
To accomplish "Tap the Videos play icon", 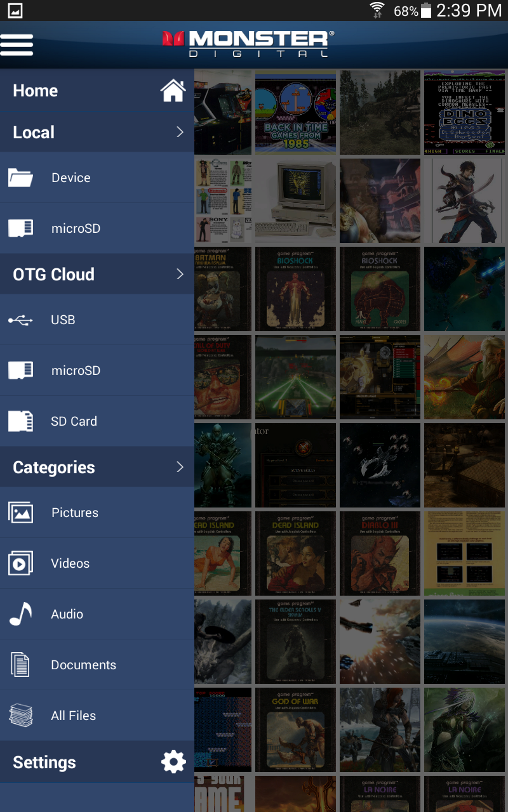I will pos(20,563).
